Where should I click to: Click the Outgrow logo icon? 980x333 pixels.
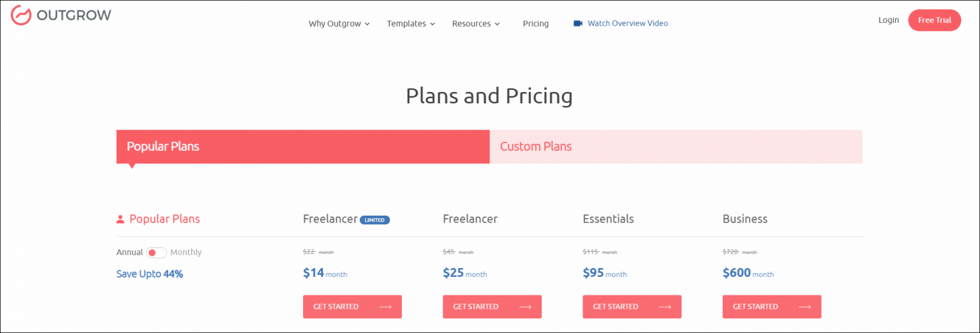(x=21, y=15)
